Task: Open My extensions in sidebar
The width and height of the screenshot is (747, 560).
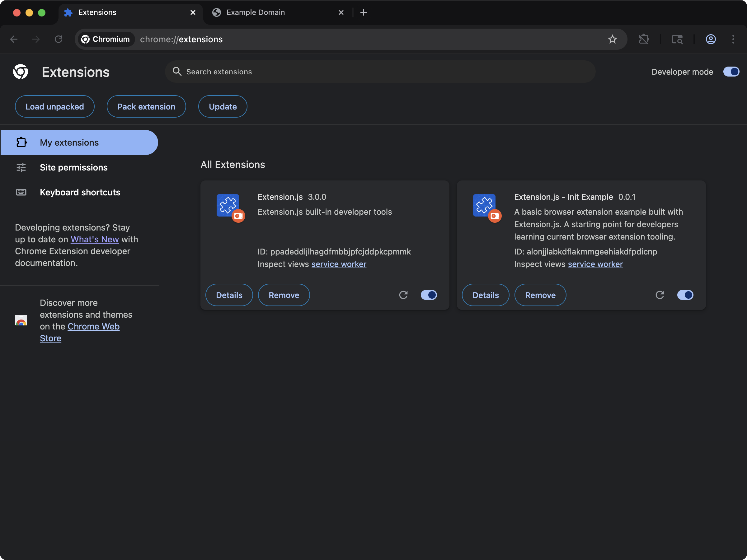Action: click(x=79, y=142)
